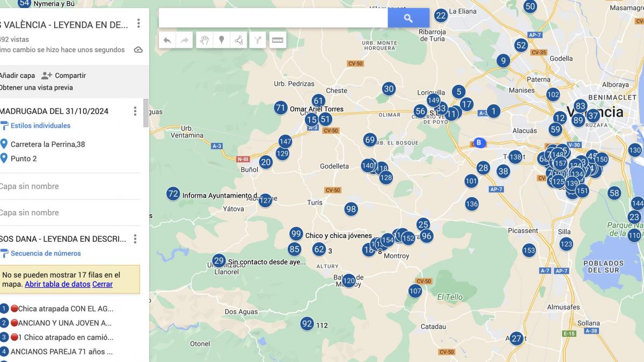Click marker 127 near Alborache

pos(265,200)
